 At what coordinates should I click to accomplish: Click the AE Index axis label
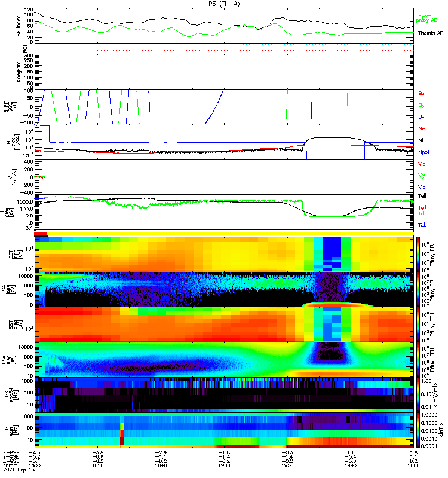click(x=19, y=26)
